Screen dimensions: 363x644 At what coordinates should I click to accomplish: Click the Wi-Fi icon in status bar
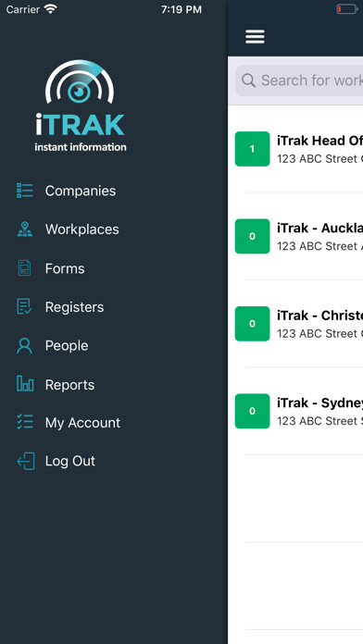(51, 9)
